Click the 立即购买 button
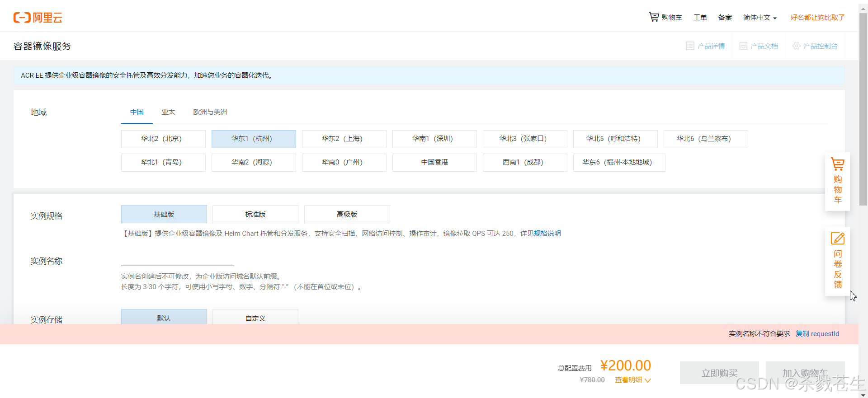Screen dimensions: 868x398 coord(719,373)
